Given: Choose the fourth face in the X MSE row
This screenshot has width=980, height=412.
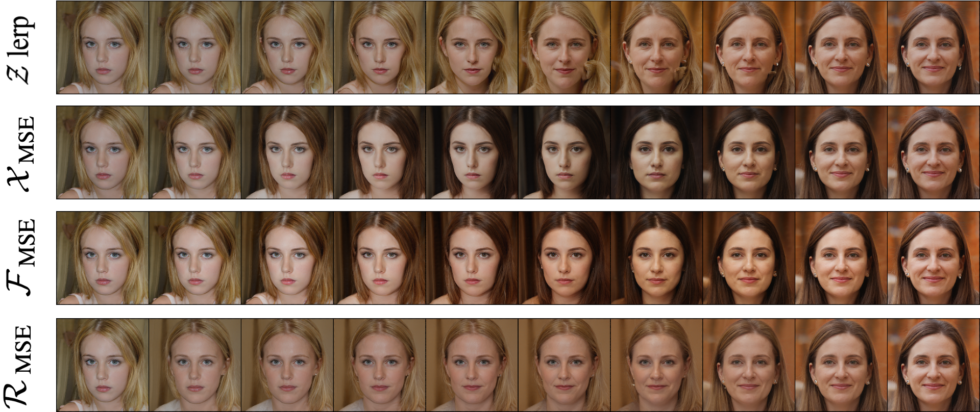Looking at the screenshot, I should coord(380,152).
